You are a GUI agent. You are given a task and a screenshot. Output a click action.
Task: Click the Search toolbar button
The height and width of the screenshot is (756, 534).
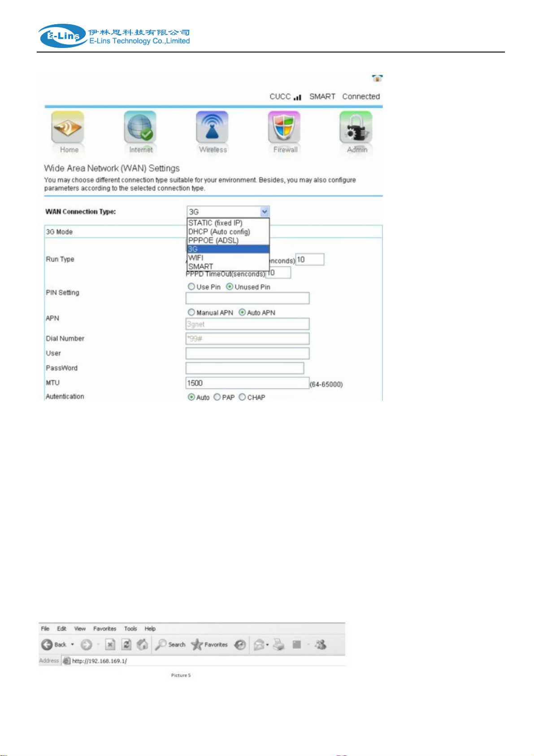coord(170,645)
